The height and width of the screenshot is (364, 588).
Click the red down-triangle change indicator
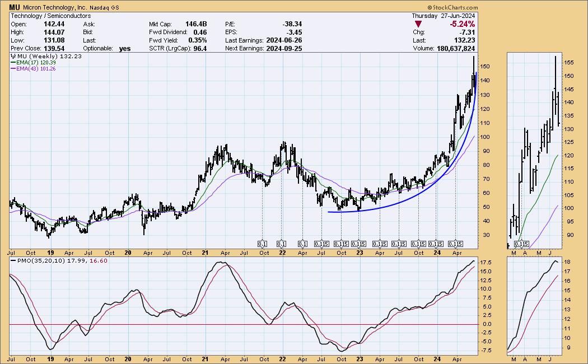pyautogui.click(x=418, y=24)
